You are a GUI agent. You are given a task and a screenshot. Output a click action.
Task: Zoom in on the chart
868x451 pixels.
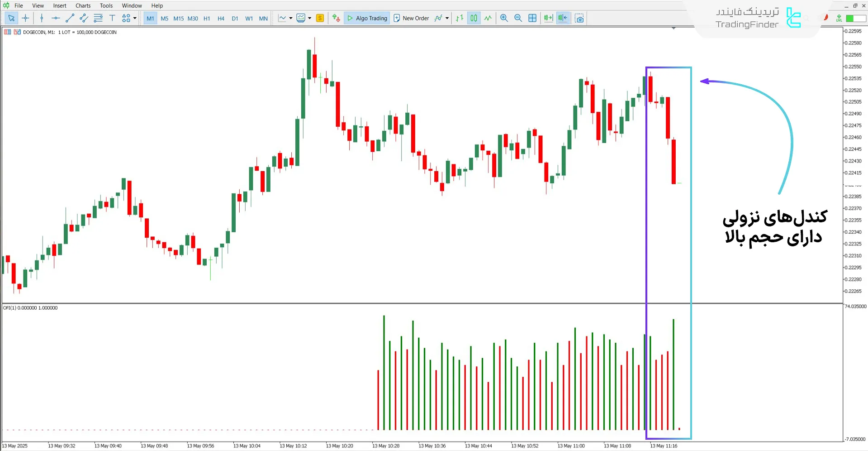tap(504, 18)
